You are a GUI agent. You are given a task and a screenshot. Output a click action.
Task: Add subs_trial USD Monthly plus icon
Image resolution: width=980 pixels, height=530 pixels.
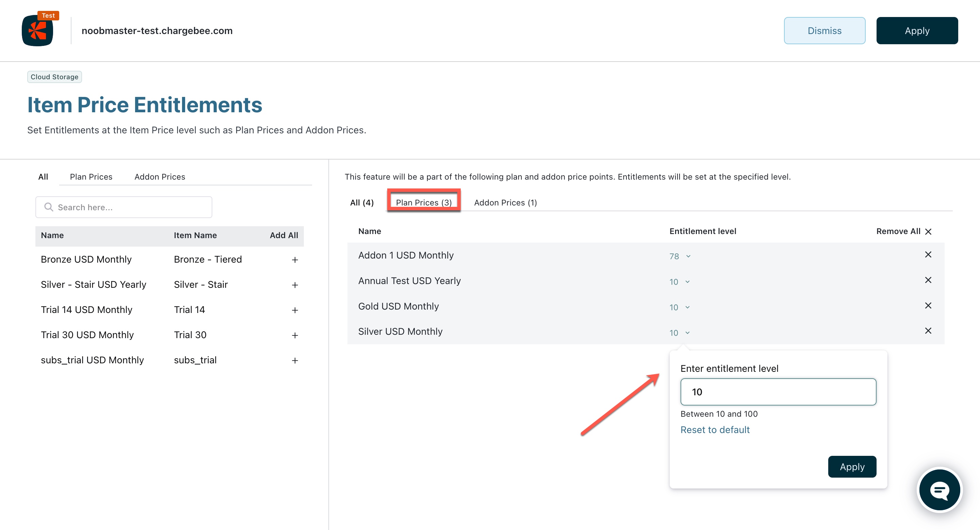click(x=294, y=361)
